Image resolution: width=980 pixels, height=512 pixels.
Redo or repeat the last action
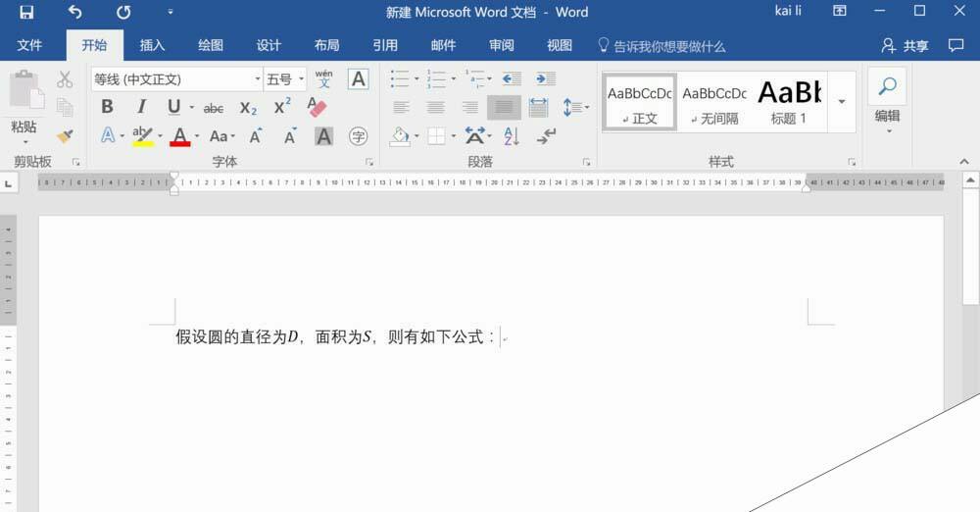click(x=123, y=12)
